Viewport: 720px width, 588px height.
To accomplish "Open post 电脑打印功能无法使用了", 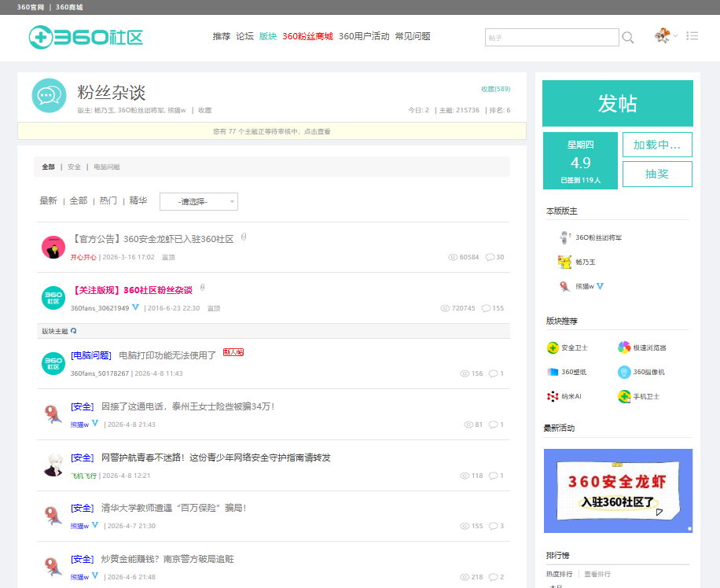I will (167, 355).
